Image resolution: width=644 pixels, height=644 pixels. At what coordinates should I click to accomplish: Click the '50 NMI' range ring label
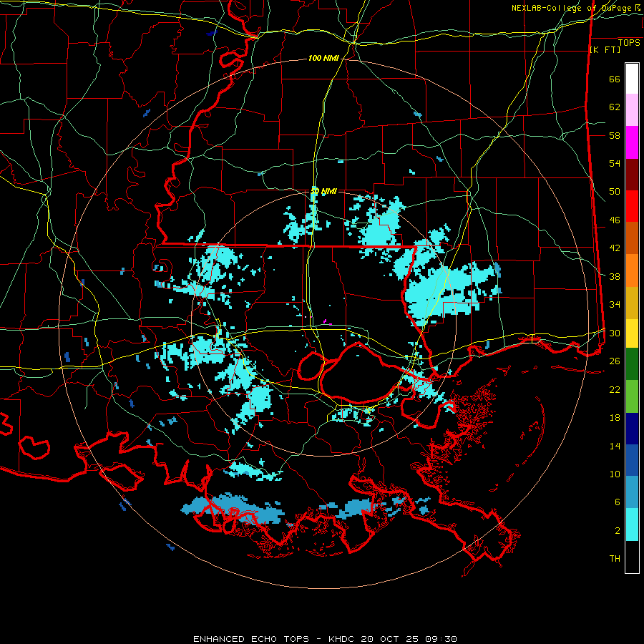point(323,191)
